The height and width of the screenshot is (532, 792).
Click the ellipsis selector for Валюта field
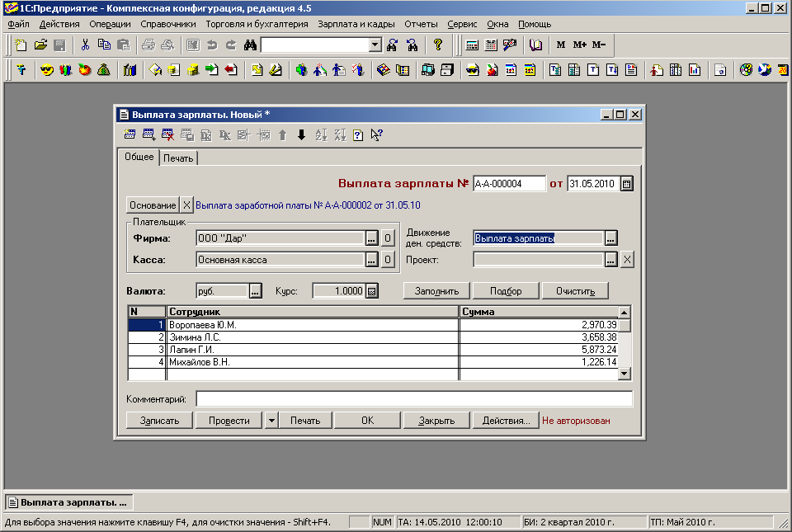255,291
